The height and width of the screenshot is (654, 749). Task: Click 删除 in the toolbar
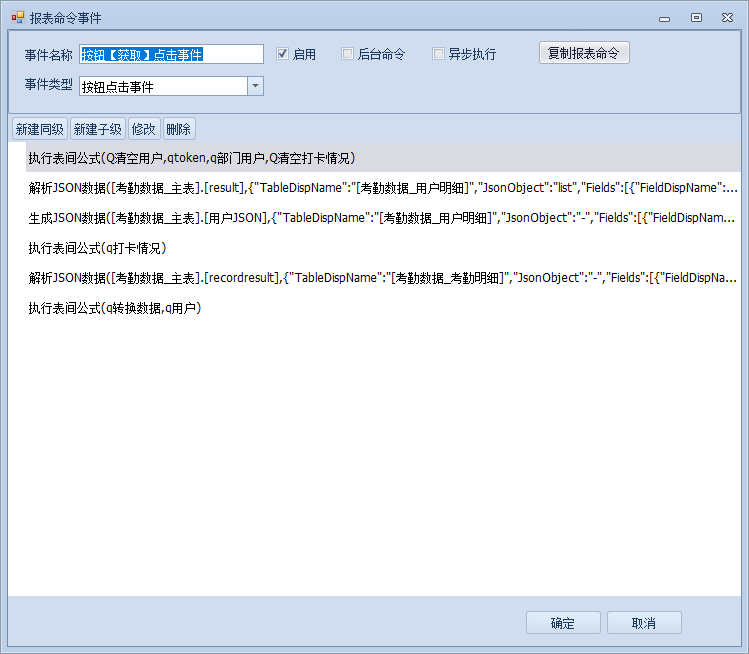tap(179, 129)
